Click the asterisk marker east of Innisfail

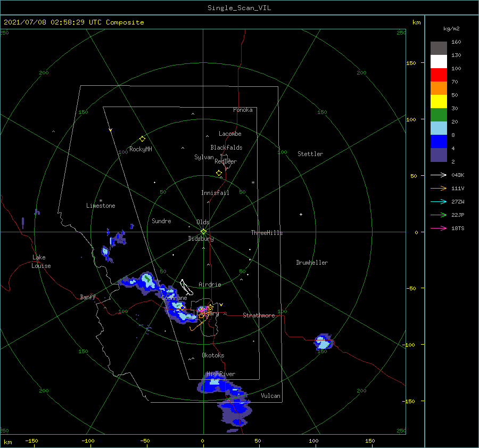(x=253, y=183)
